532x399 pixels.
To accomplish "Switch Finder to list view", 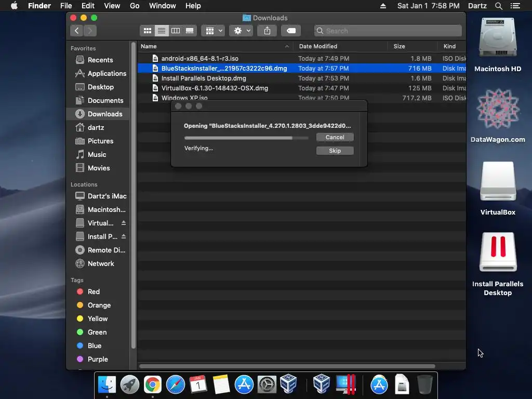I will 162,31.
